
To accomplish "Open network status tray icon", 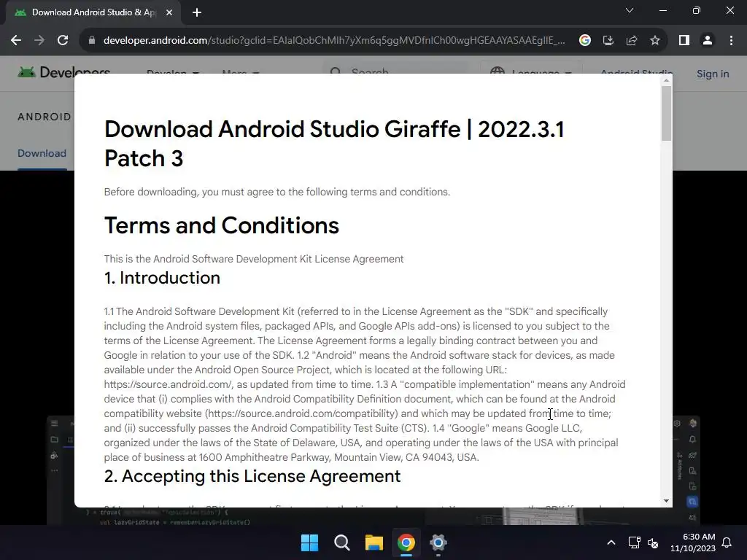I will pos(634,542).
